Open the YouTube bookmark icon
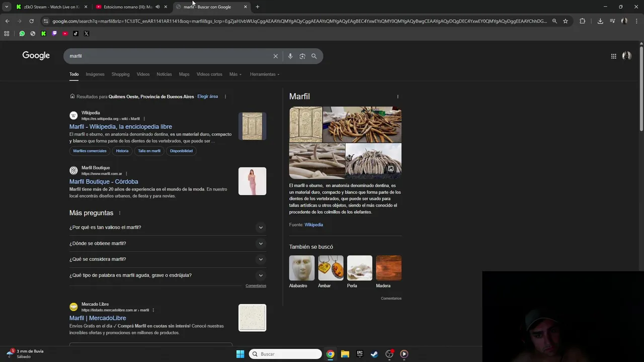This screenshot has width=644, height=362. coord(65,34)
